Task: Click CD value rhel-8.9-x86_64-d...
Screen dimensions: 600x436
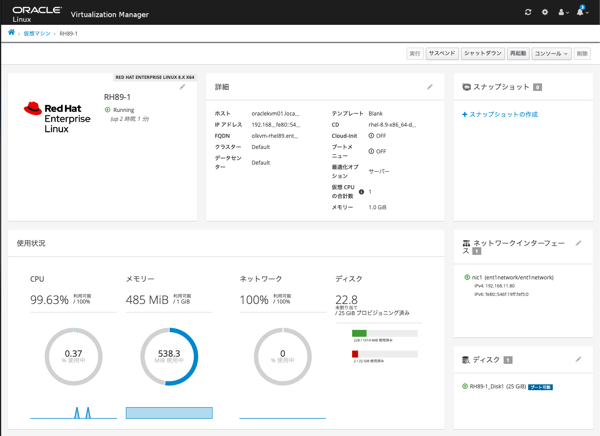Action: coord(392,125)
